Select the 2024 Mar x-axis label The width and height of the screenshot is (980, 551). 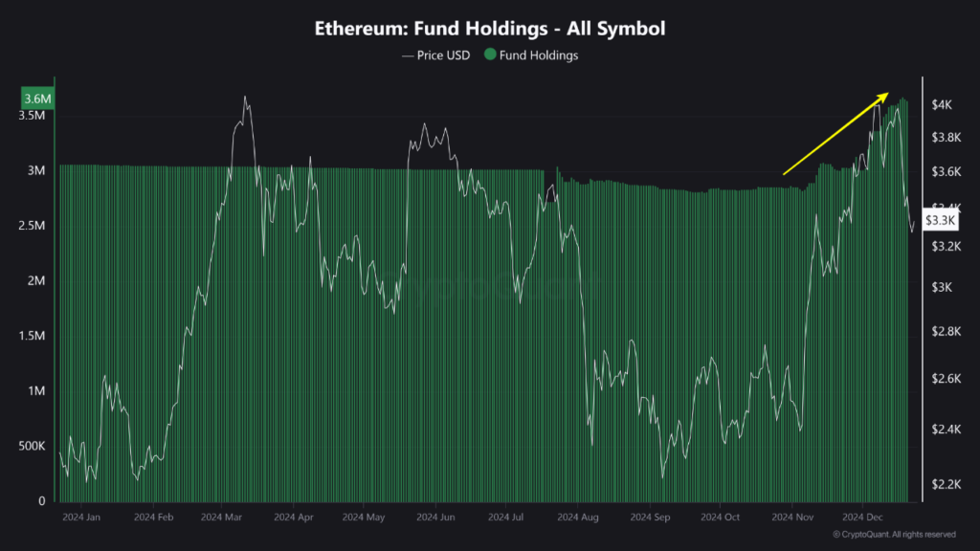tap(222, 517)
